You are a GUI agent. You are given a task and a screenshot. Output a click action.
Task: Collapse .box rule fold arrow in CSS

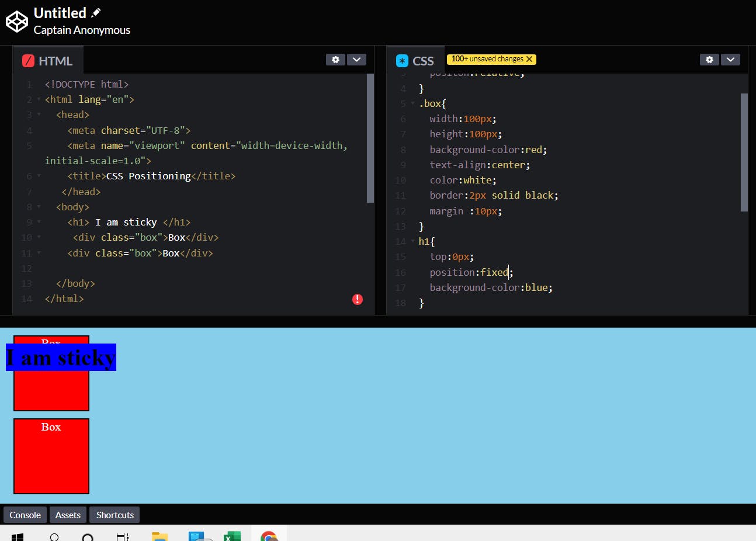[413, 103]
